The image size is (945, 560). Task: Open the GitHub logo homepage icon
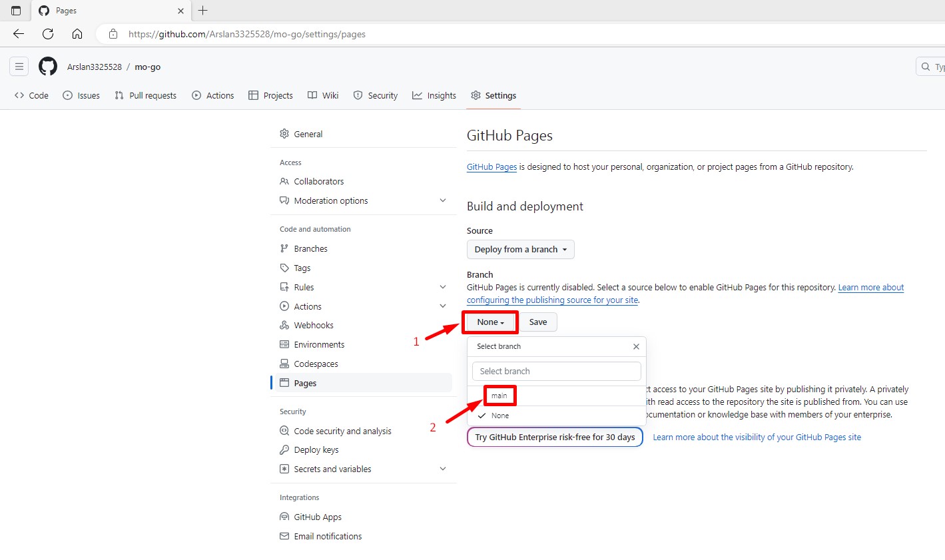48,67
